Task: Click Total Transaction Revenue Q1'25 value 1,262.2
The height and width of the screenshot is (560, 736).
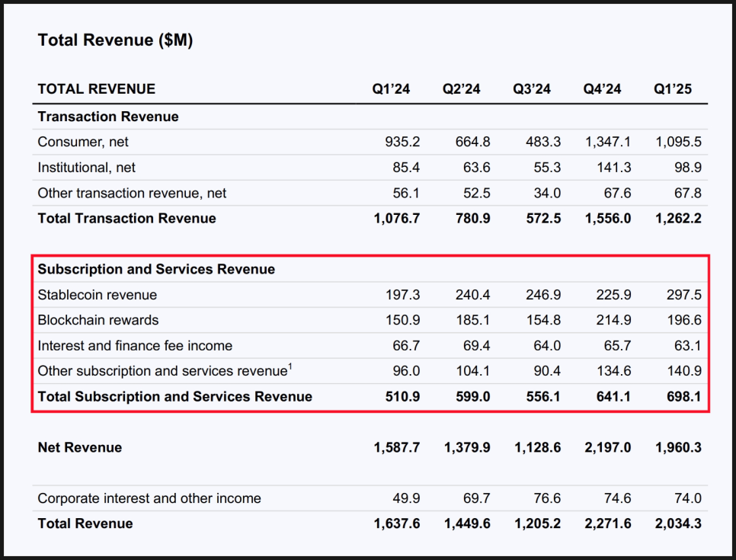Action: pyautogui.click(x=678, y=218)
